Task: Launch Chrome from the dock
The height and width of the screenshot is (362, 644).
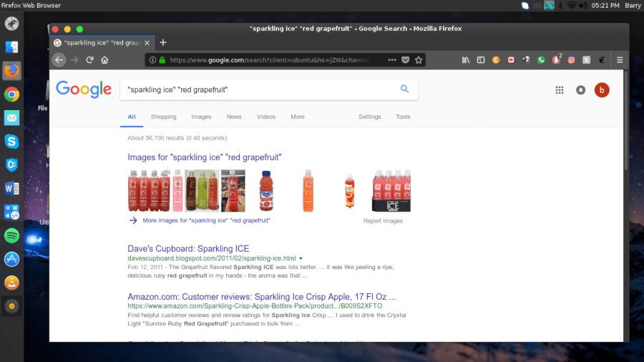Action: point(12,94)
